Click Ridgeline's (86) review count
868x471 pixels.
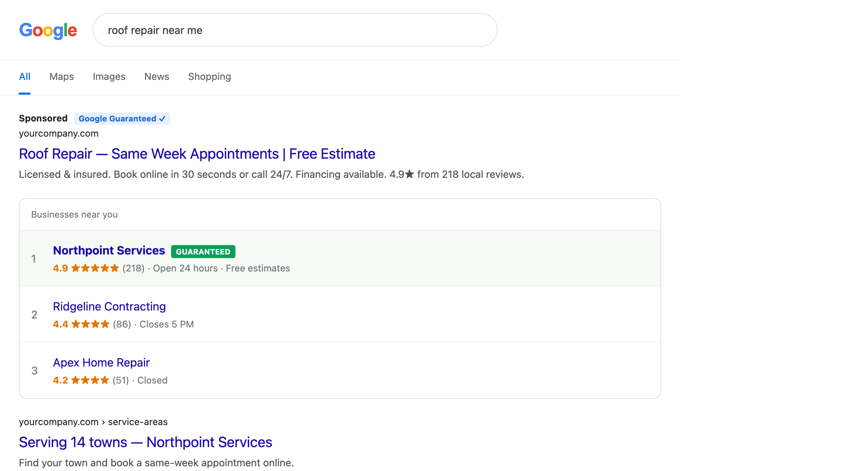tap(122, 324)
